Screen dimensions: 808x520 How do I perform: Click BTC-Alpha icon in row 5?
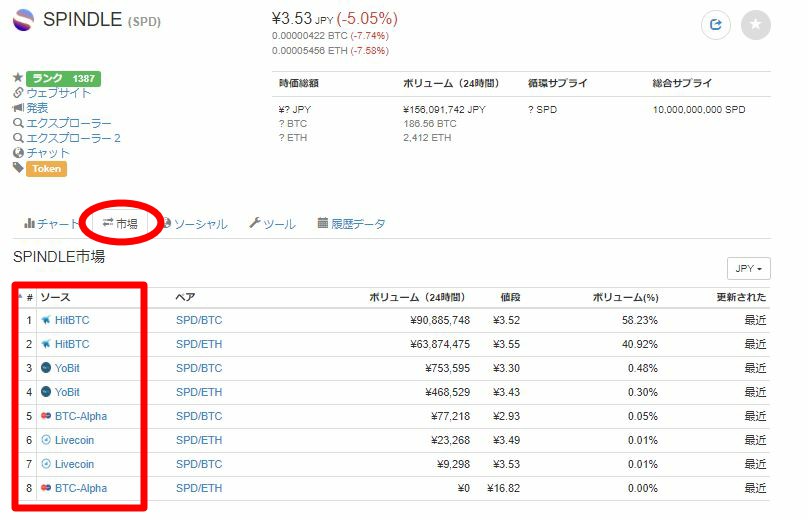coord(46,416)
